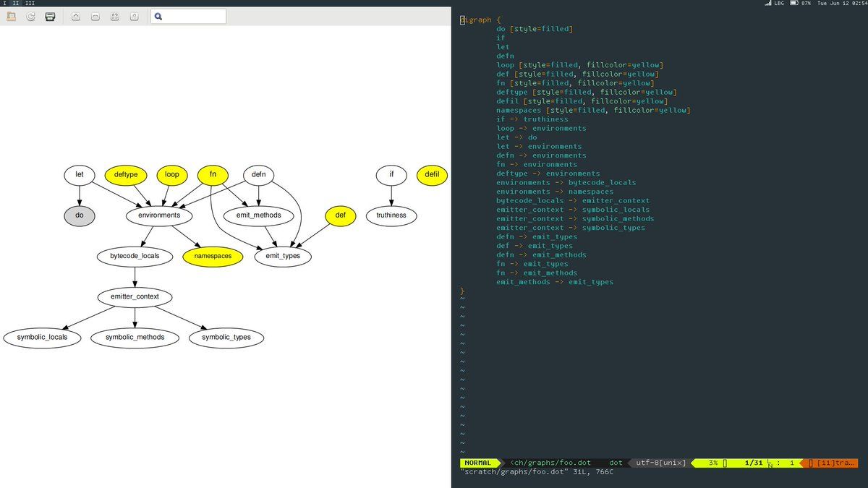Click 'environments -> namespaces' code line
Viewport: 868px width, 488px height.
[555, 192]
